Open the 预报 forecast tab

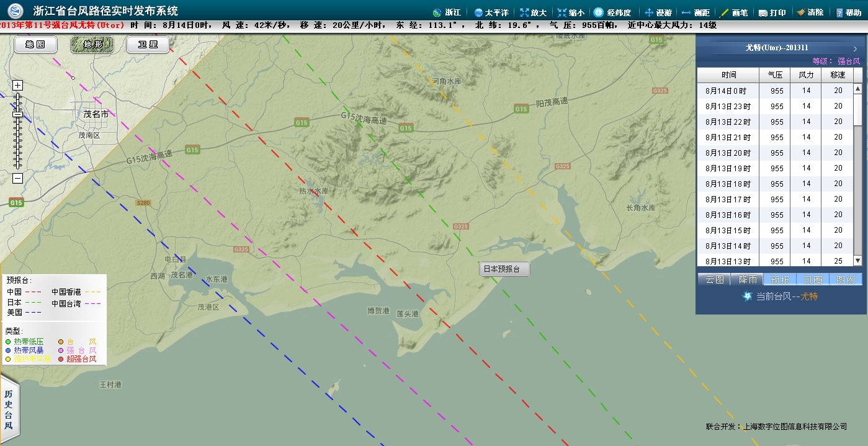tap(779, 280)
